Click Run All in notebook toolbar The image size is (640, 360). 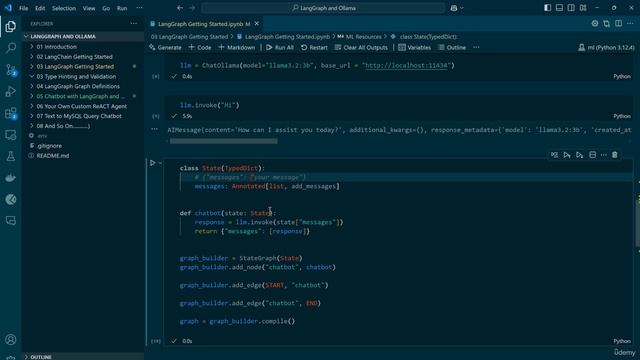coord(280,47)
